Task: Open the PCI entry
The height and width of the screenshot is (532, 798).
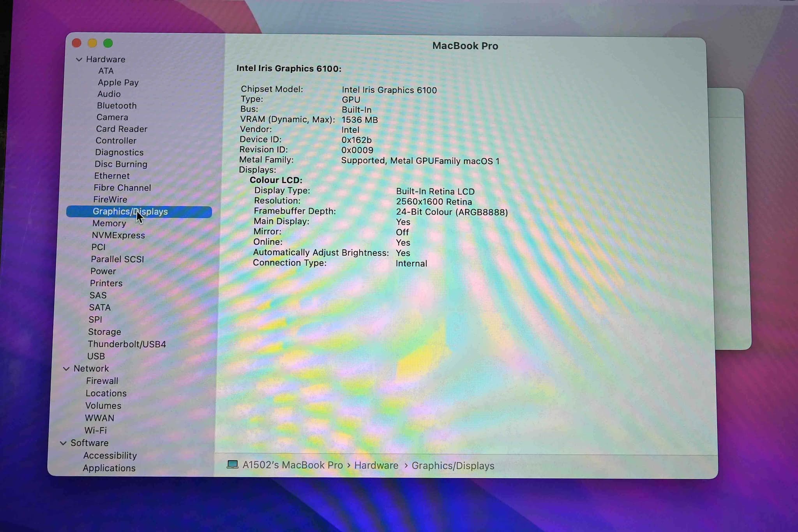Action: click(x=98, y=247)
